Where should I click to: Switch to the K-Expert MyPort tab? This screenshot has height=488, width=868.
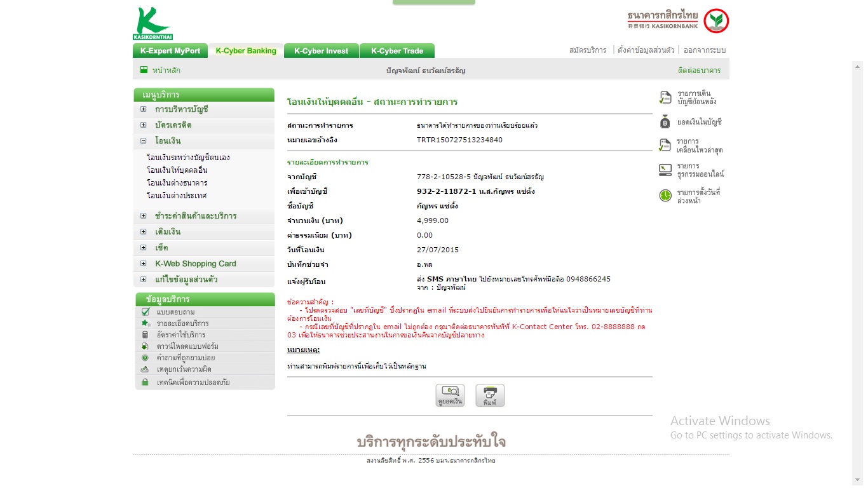tap(170, 51)
